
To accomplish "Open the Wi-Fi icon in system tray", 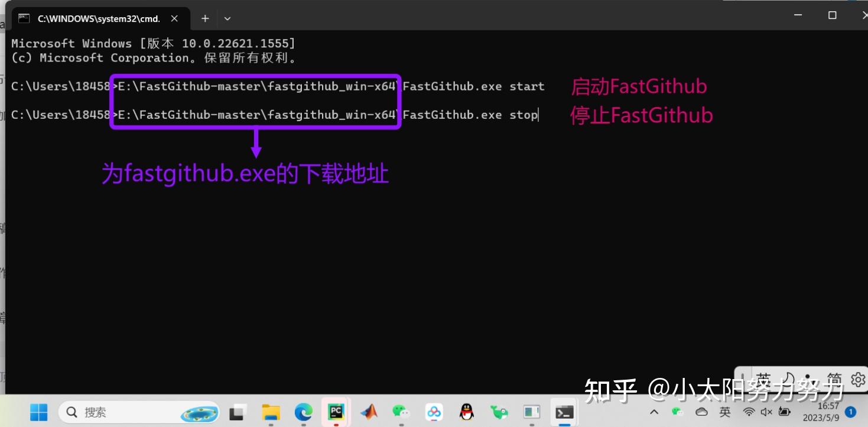I will tap(748, 412).
